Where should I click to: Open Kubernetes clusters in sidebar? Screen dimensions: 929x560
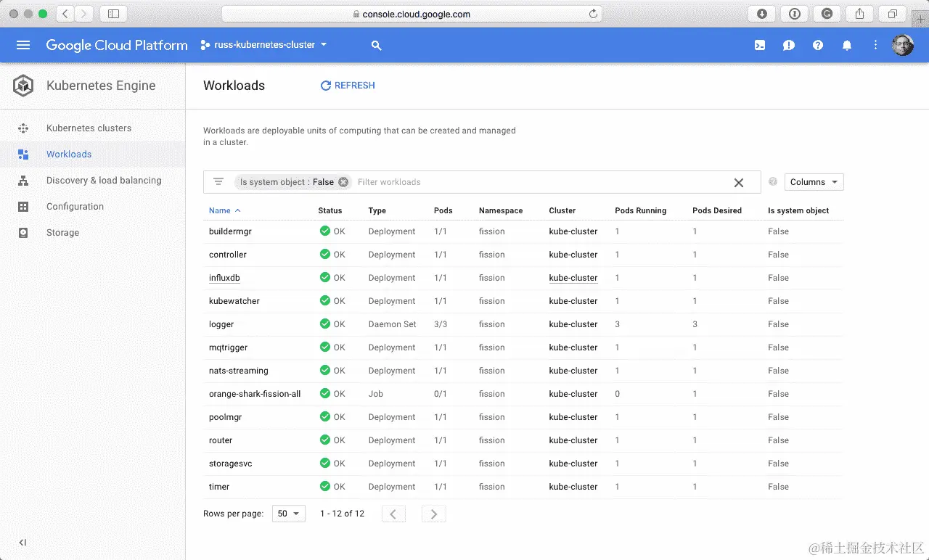point(89,128)
